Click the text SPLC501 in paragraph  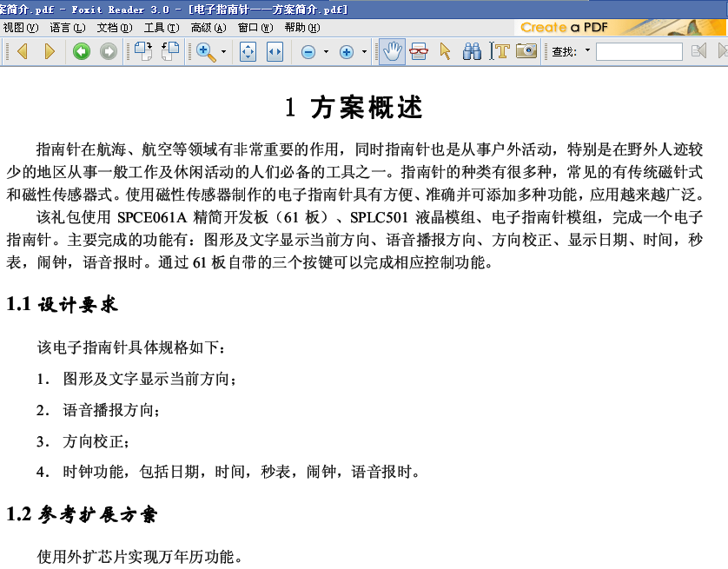click(x=379, y=217)
